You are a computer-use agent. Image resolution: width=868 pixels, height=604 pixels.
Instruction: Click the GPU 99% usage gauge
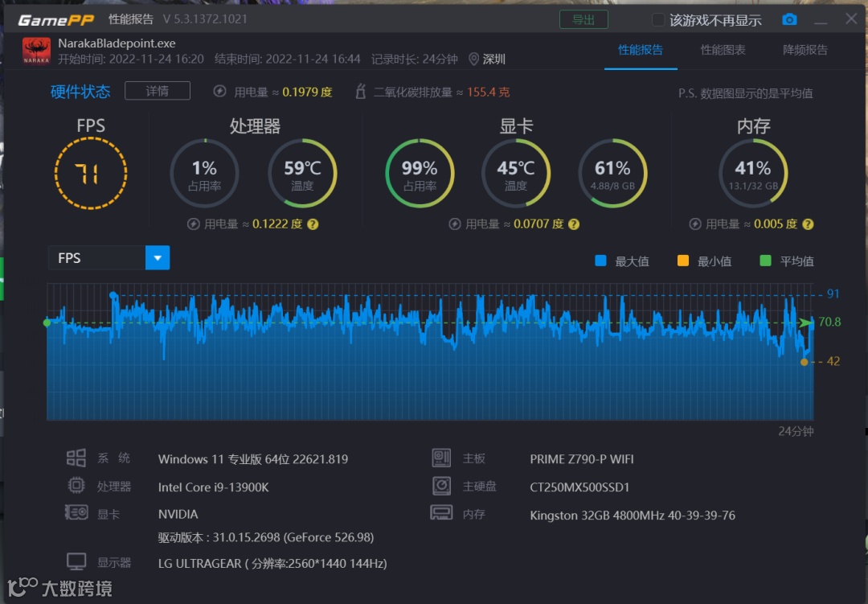pos(420,174)
